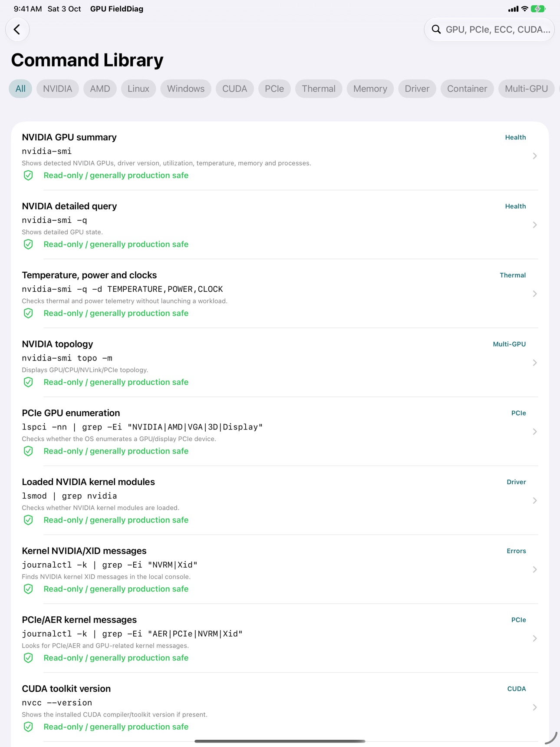Open CUDA toolkit version chevron
This screenshot has height=747, width=560.
click(x=535, y=707)
